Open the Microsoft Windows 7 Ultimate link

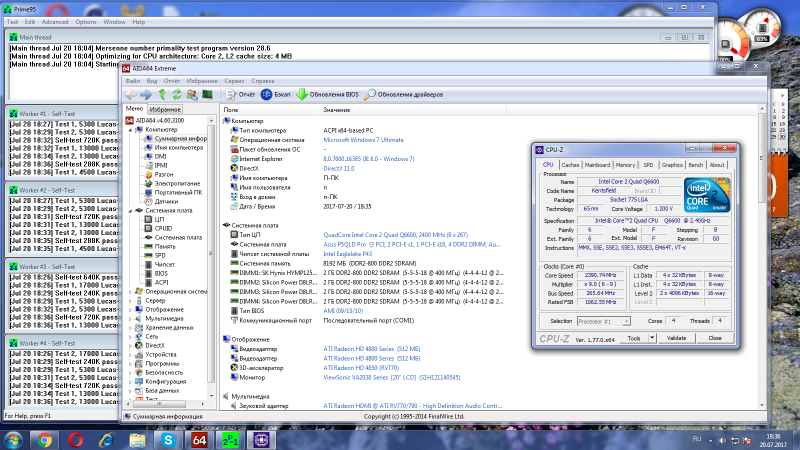pos(363,140)
